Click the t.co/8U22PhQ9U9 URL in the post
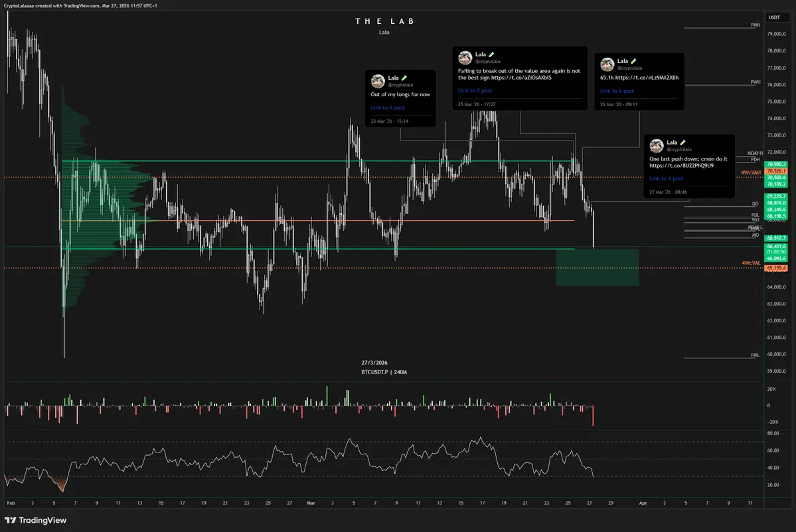The height and width of the screenshot is (532, 796). (x=681, y=165)
